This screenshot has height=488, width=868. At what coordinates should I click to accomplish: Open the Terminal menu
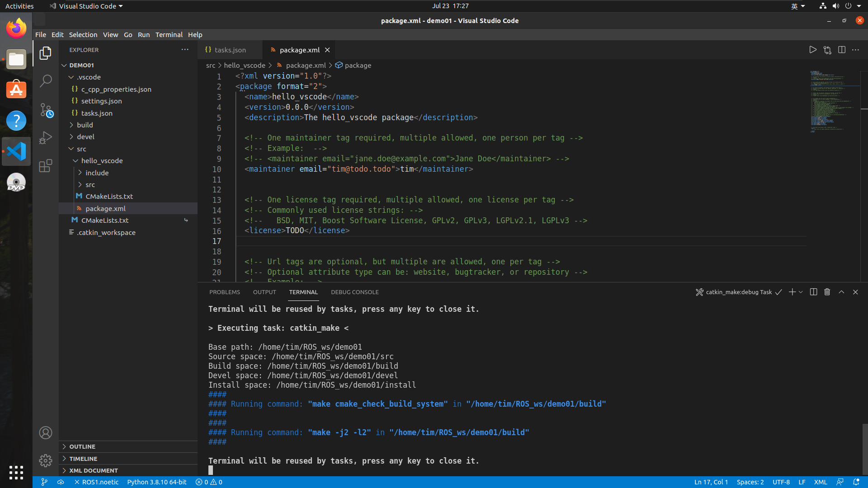169,35
